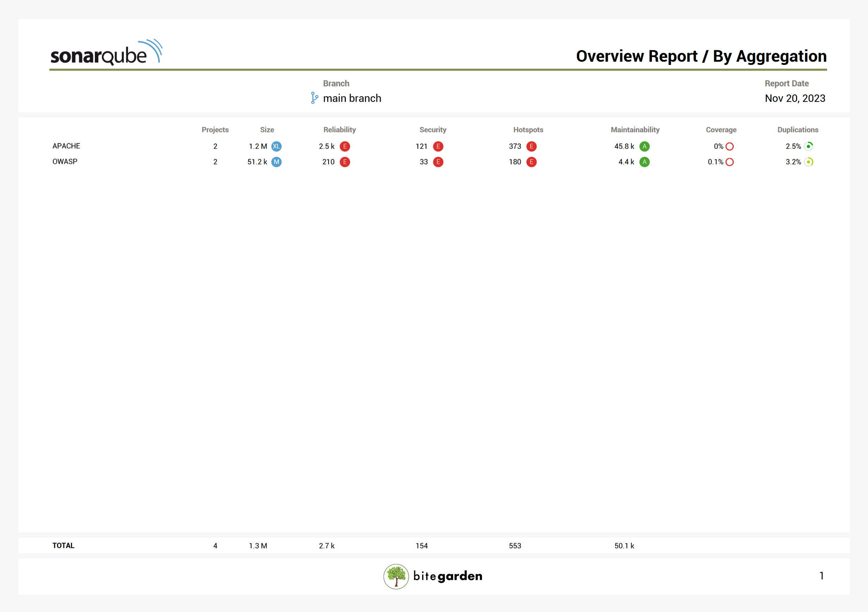
Task: Click the Coverage column header
Action: pos(721,130)
